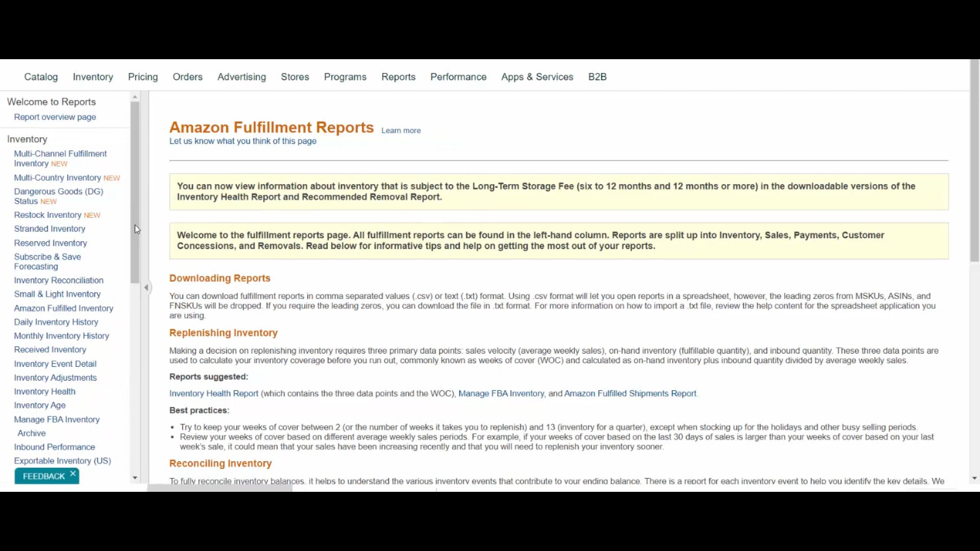
Task: Open the Reports menu
Action: coord(399,77)
